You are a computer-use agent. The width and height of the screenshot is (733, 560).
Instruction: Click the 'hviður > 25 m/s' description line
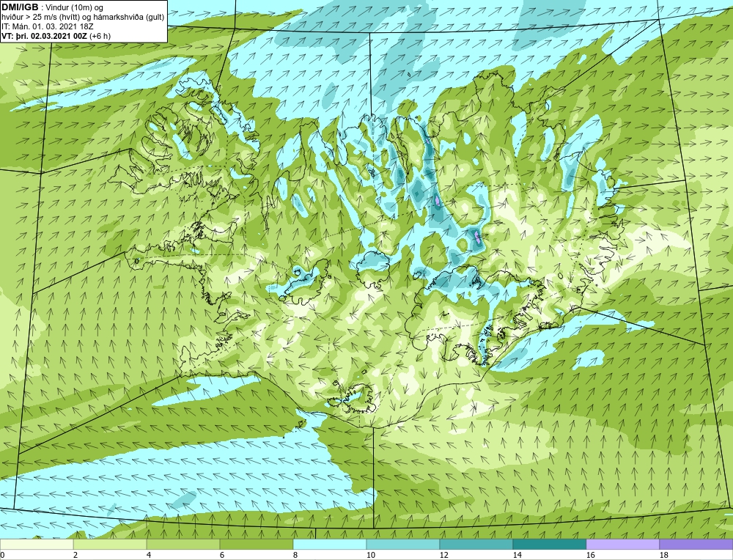[83, 18]
